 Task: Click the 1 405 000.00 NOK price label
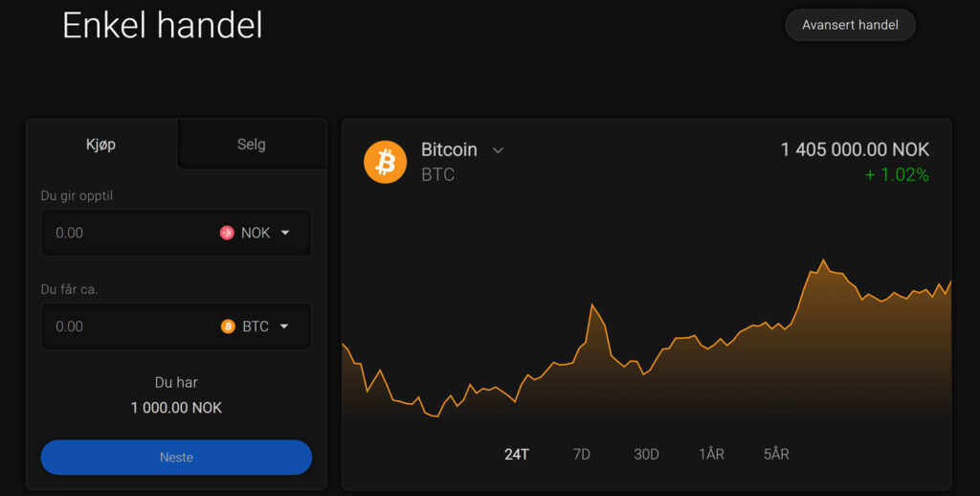click(855, 149)
